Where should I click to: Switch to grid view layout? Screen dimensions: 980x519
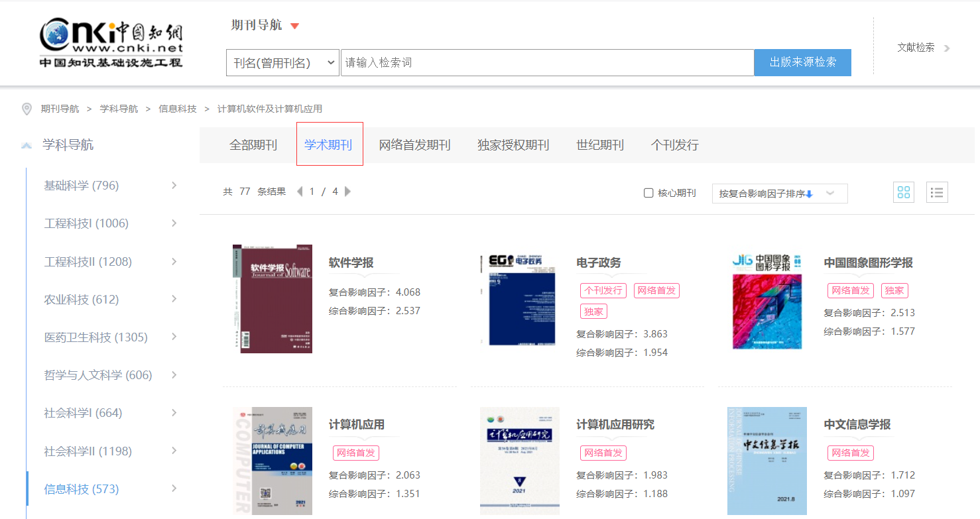pos(903,192)
